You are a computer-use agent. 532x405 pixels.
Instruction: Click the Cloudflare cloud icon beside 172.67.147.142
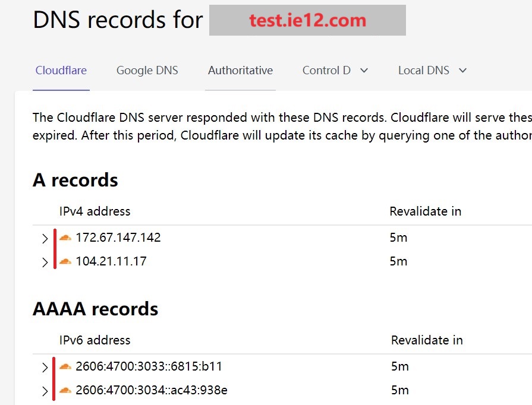coord(65,238)
